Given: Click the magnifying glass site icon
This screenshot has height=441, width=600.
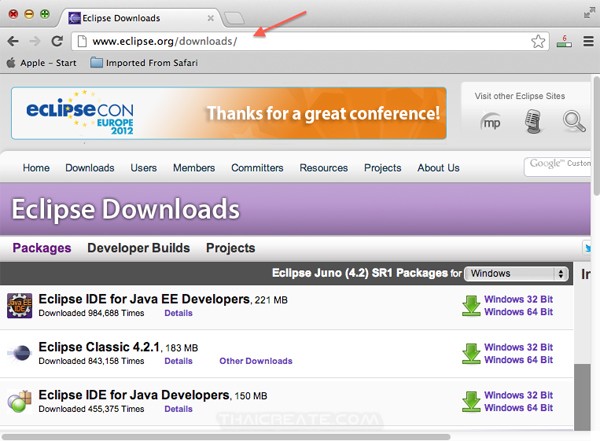Looking at the screenshot, I should tap(574, 121).
